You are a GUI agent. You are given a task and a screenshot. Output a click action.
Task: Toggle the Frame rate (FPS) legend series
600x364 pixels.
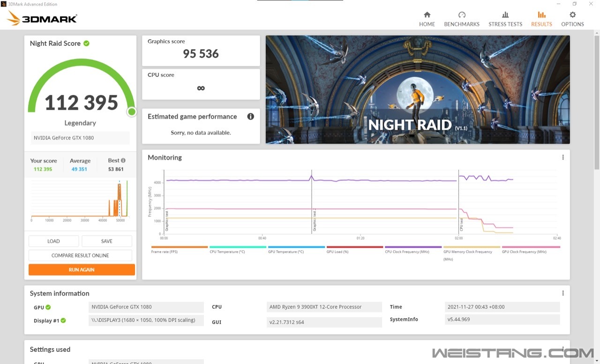(x=180, y=249)
